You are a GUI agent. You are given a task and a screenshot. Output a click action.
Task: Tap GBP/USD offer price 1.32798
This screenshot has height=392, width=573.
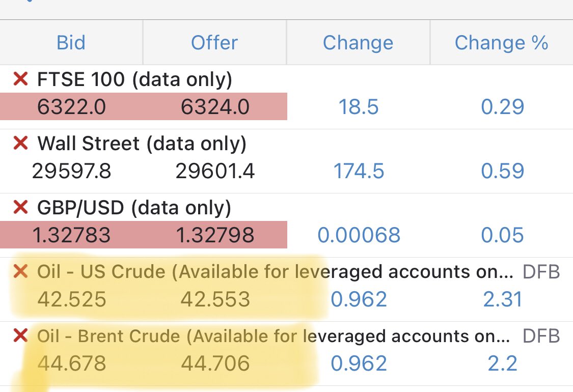click(x=215, y=235)
